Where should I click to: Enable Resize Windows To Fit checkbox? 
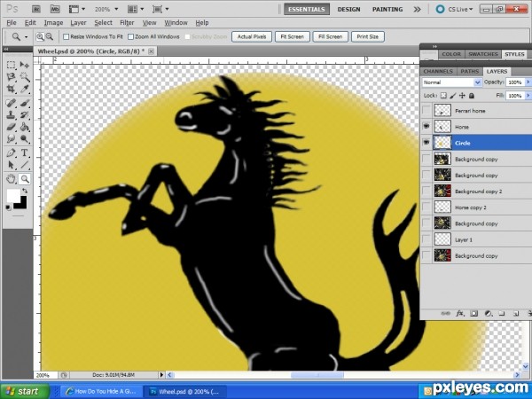coord(66,36)
